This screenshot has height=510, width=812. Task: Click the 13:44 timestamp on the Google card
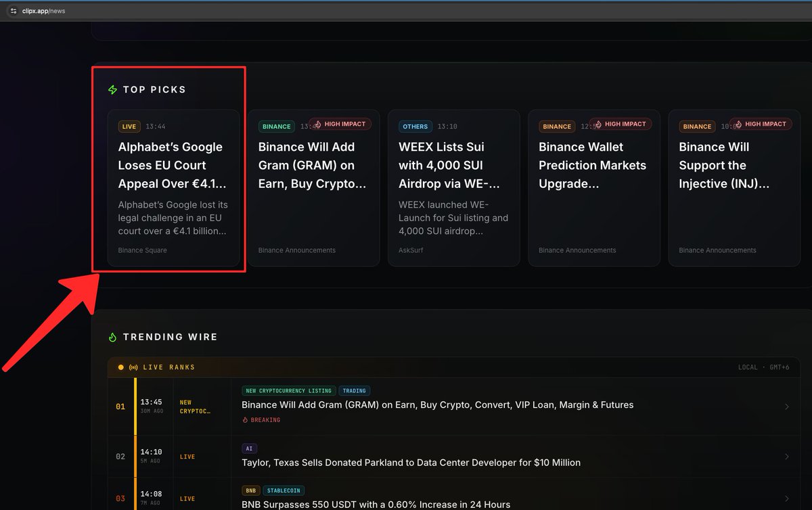pyautogui.click(x=156, y=126)
